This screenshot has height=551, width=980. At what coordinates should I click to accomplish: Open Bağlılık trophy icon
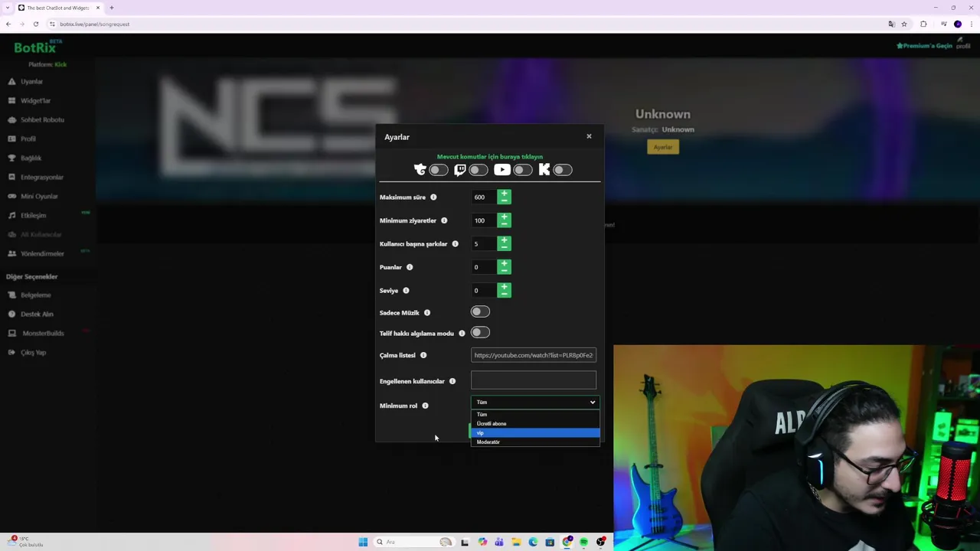(x=12, y=158)
